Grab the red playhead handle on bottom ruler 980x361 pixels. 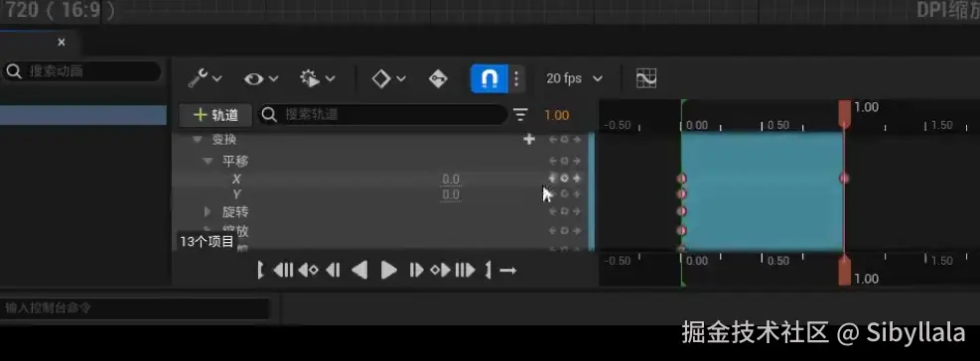pyautogui.click(x=844, y=272)
